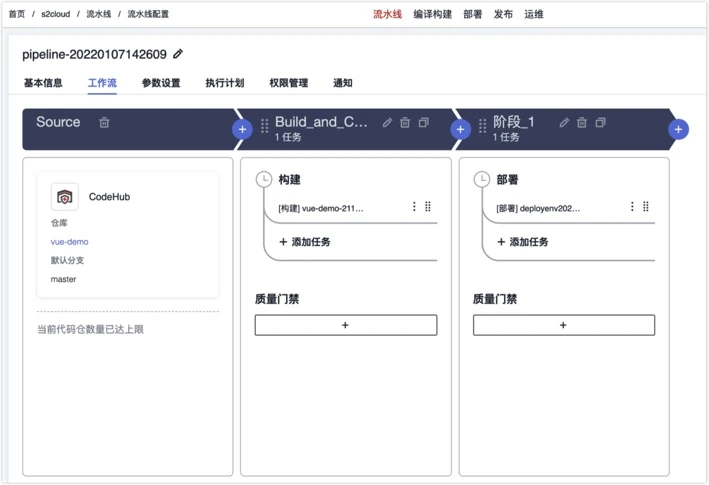The image size is (709, 485).
Task: Click the pencil icon on the Build_and_C... stage
Action: [x=387, y=122]
